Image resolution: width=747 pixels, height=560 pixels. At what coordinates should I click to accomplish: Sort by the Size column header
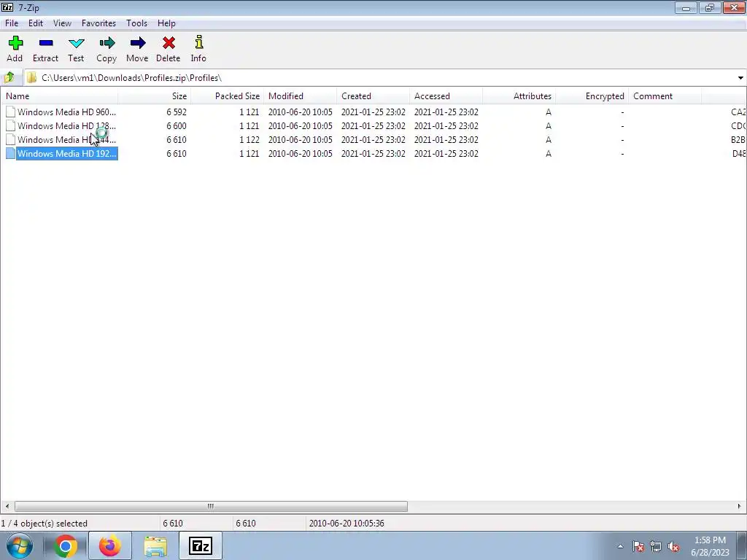click(x=155, y=96)
